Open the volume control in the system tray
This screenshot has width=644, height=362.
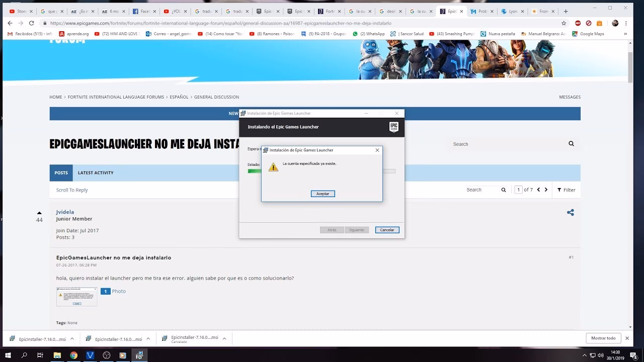(x=600, y=355)
